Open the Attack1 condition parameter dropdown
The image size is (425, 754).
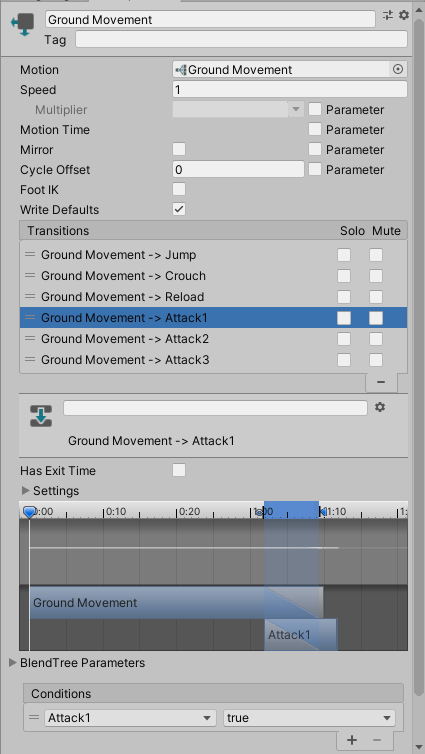pos(130,718)
